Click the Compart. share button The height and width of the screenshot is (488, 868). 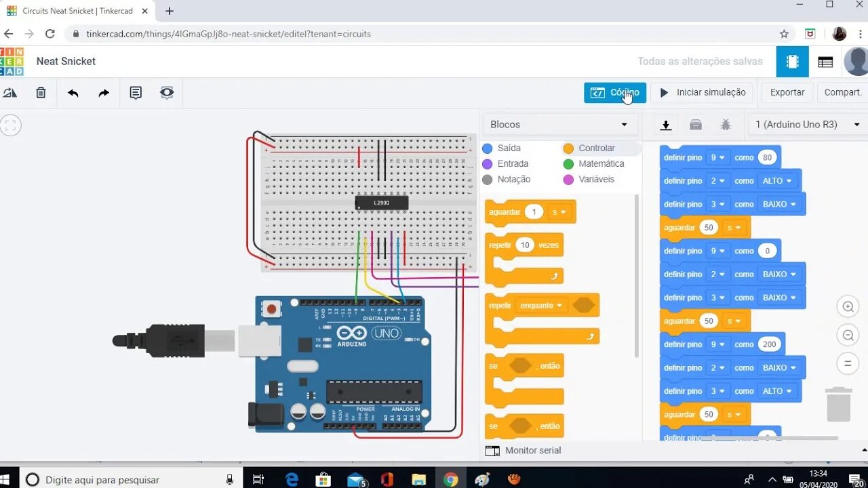point(842,93)
